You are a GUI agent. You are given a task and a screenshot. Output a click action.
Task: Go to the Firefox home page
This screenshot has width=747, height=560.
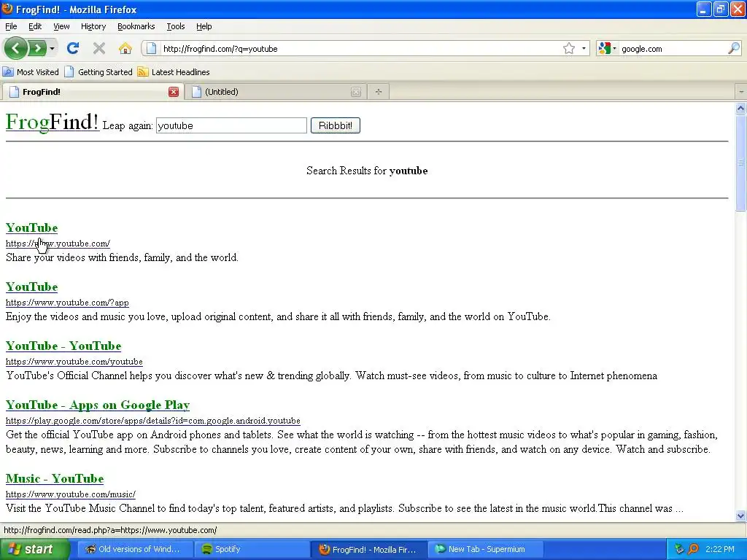point(125,48)
